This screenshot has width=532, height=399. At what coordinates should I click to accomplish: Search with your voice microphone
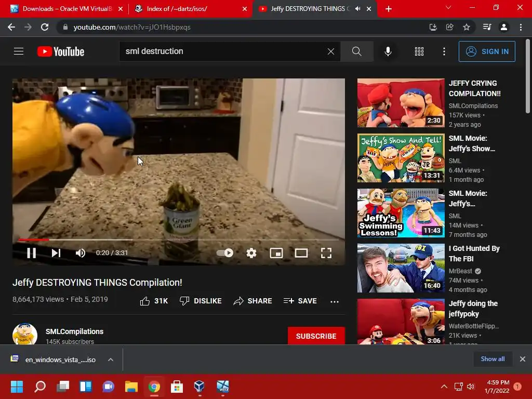(388, 51)
